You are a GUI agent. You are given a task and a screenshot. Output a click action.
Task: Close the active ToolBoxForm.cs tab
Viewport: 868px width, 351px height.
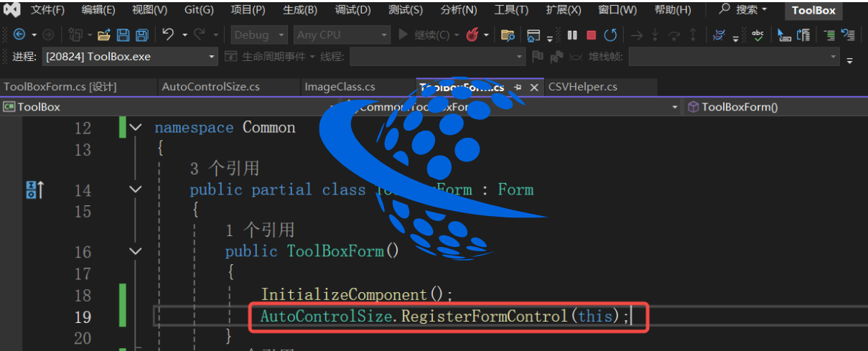point(534,87)
